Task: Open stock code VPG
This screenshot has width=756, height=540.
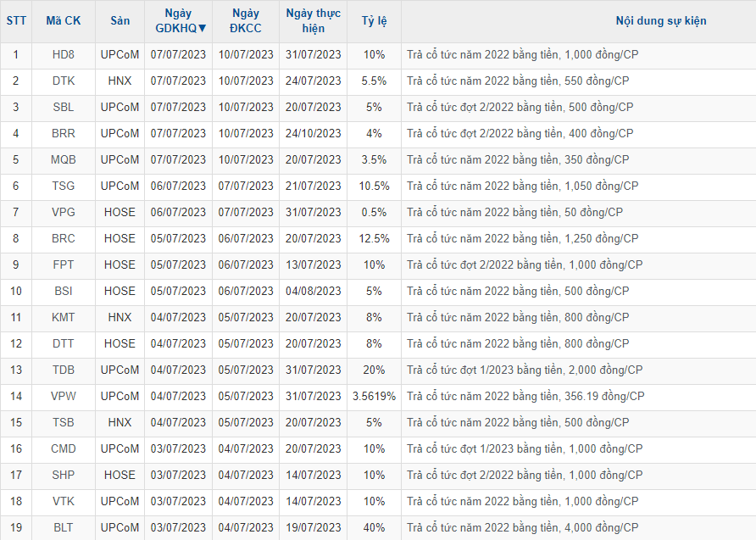Action: pos(63,213)
